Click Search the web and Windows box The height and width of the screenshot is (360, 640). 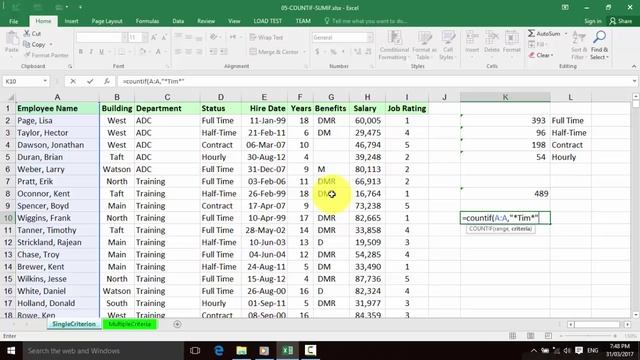tap(103, 351)
